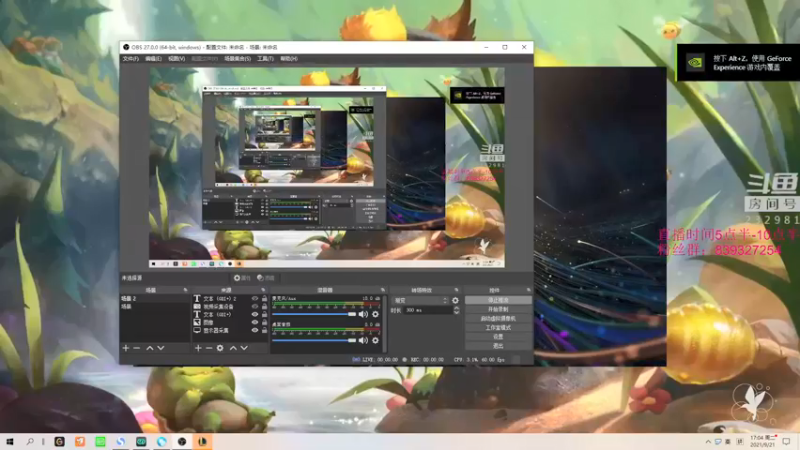Image resolution: width=800 pixels, height=450 pixels.
Task: Toggle visibility of video capture device source
Action: [255, 307]
